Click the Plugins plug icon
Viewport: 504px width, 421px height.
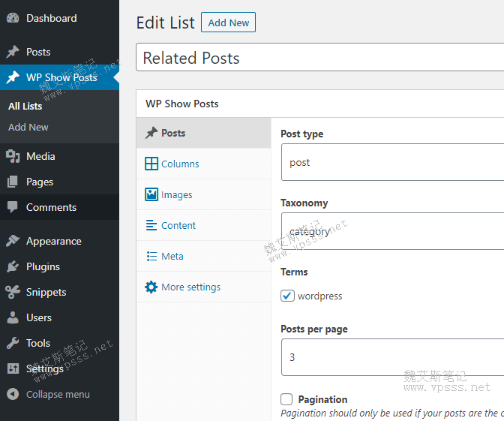click(x=13, y=266)
